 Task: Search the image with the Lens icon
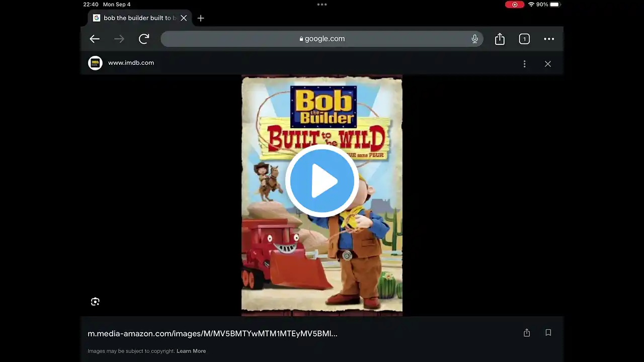[95, 302]
